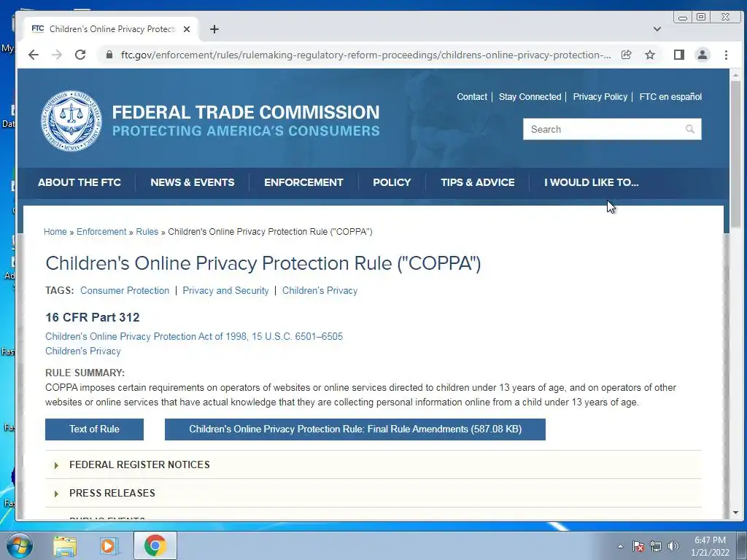Viewport: 747px width, 560px height.
Task: Click the volume speaker tray icon
Action: point(673,546)
